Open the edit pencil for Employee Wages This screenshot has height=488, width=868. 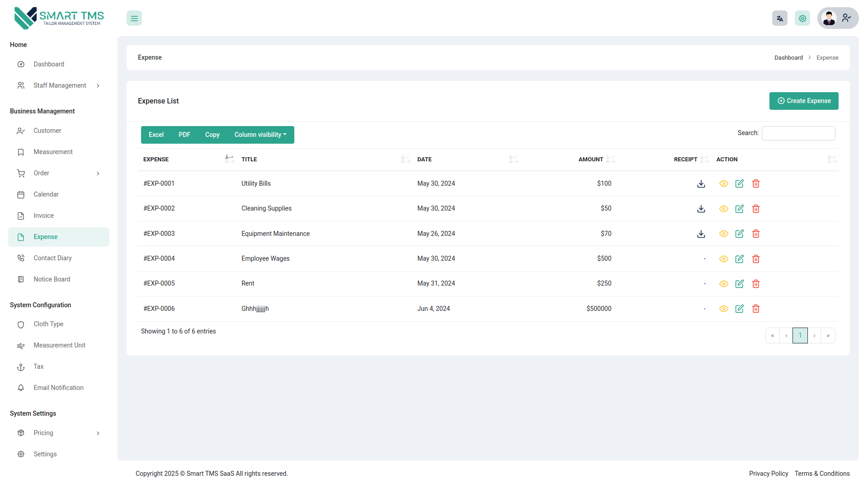tap(740, 259)
